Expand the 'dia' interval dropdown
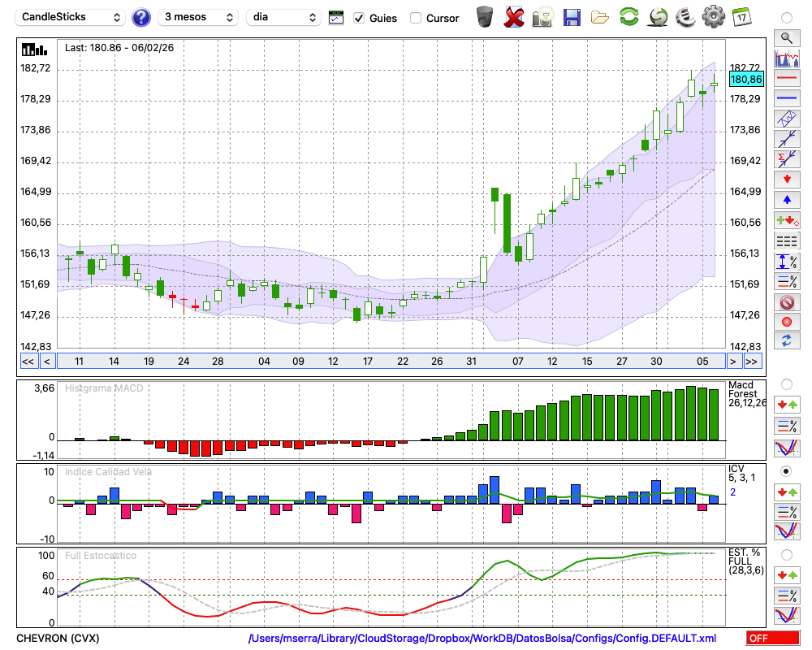 click(283, 17)
